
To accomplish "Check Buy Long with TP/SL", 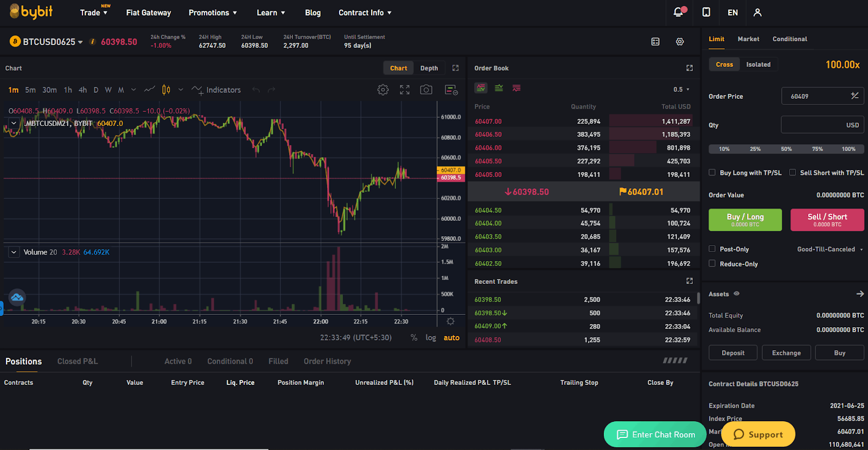I will [x=712, y=173].
